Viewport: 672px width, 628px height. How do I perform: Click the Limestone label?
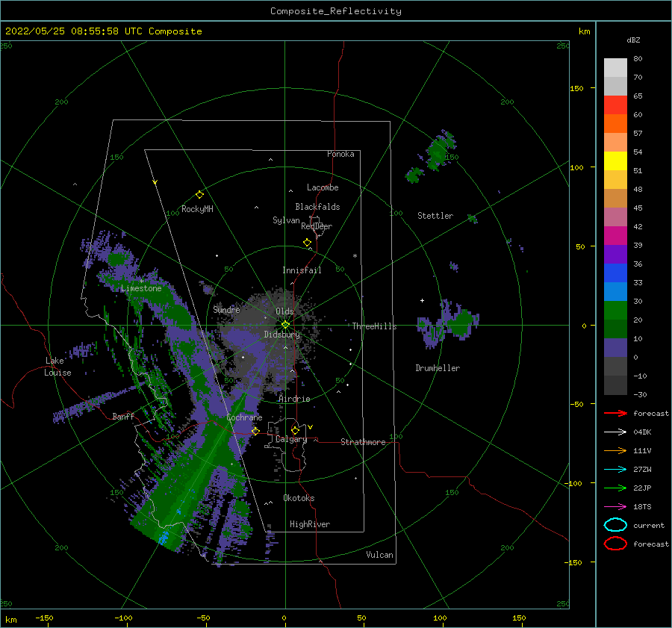click(x=141, y=288)
